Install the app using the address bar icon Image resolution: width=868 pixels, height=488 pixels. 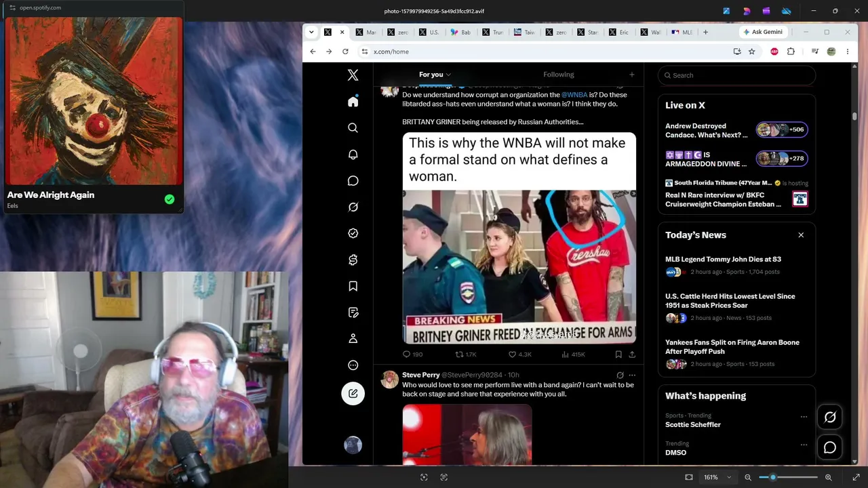pyautogui.click(x=737, y=52)
